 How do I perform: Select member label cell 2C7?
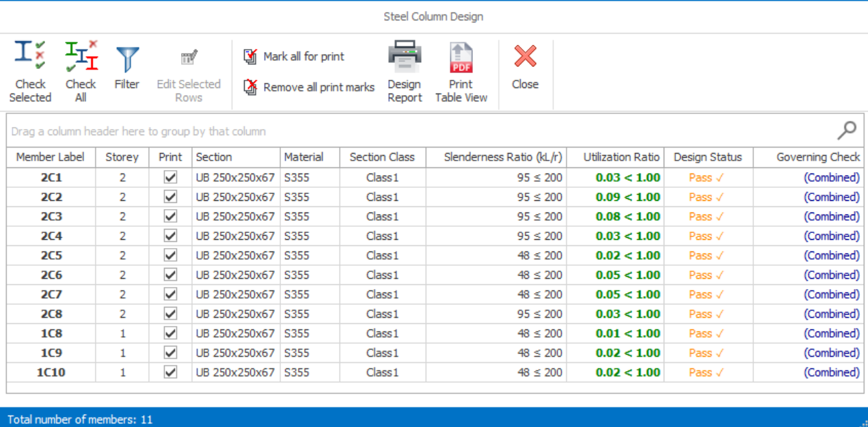pyautogui.click(x=51, y=294)
